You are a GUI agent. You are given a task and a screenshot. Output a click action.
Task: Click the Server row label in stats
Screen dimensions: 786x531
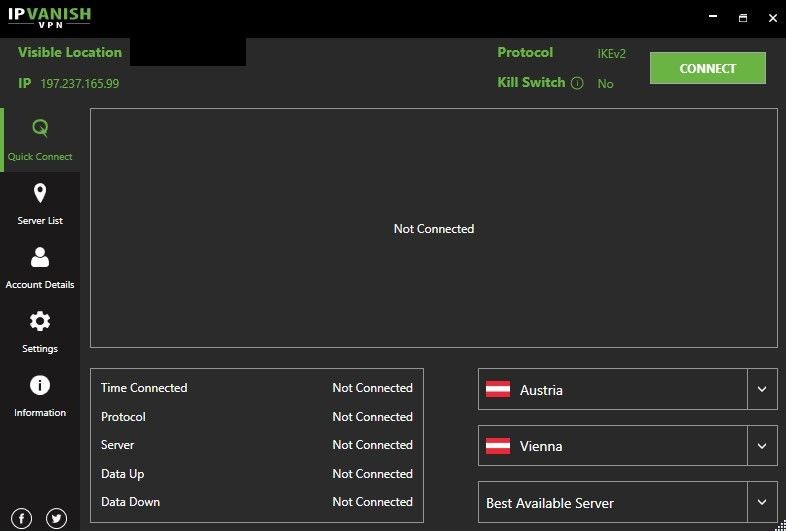[x=117, y=445]
